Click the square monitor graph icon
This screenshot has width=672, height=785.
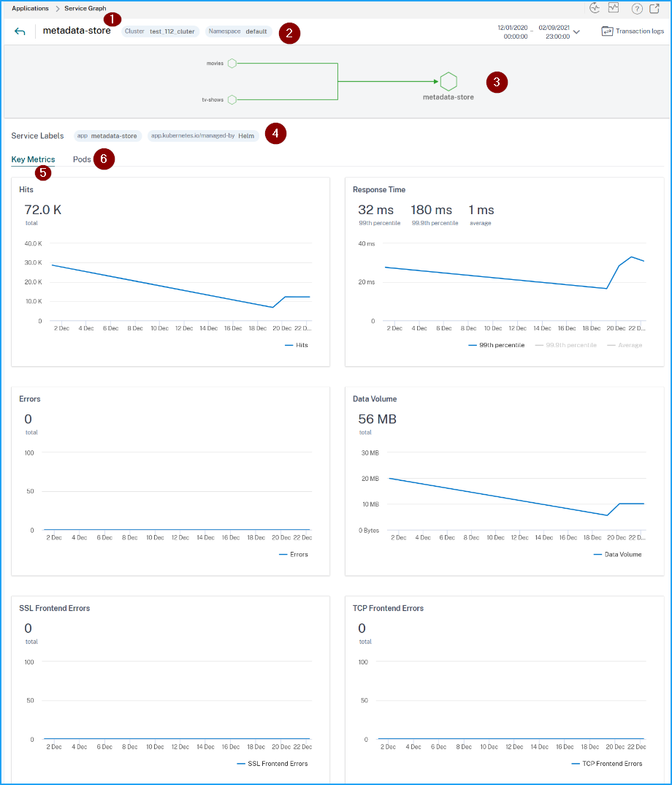(614, 8)
